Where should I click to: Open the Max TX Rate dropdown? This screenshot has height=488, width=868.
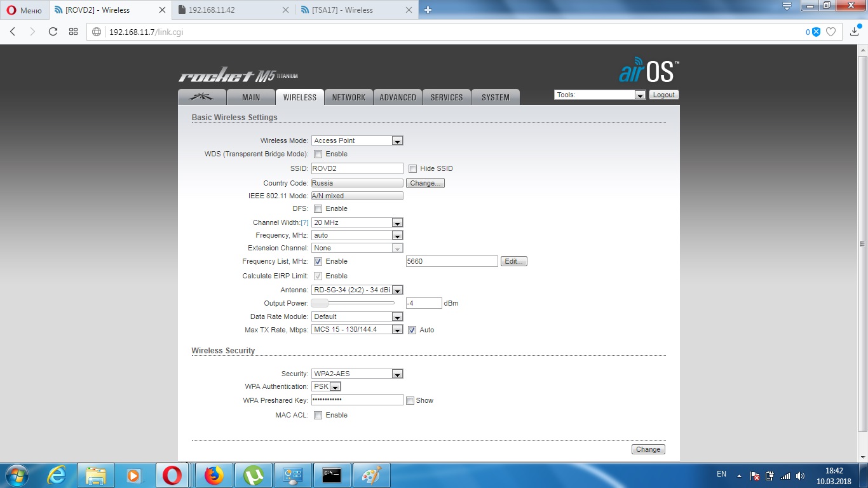point(357,329)
